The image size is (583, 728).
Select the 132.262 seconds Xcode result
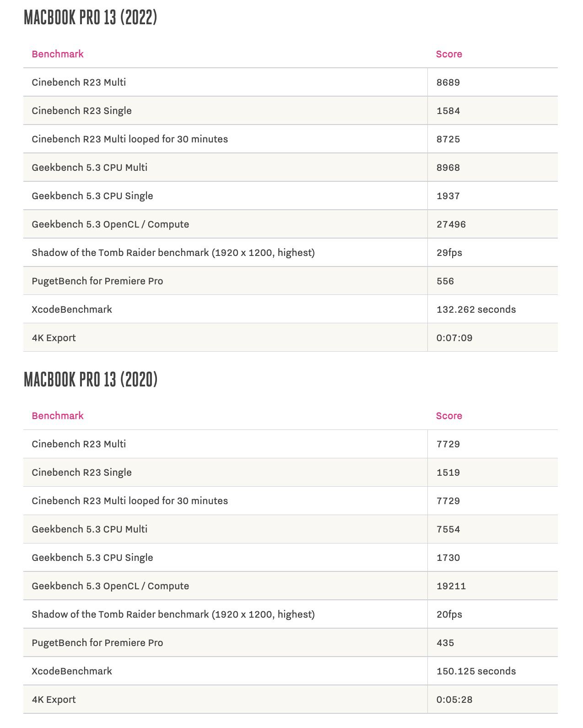(x=476, y=310)
